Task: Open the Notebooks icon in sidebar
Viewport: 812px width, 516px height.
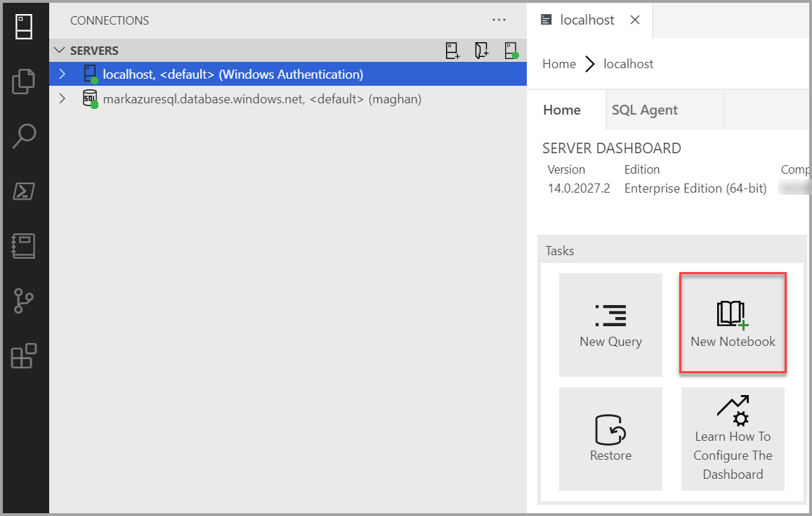Action: click(24, 246)
